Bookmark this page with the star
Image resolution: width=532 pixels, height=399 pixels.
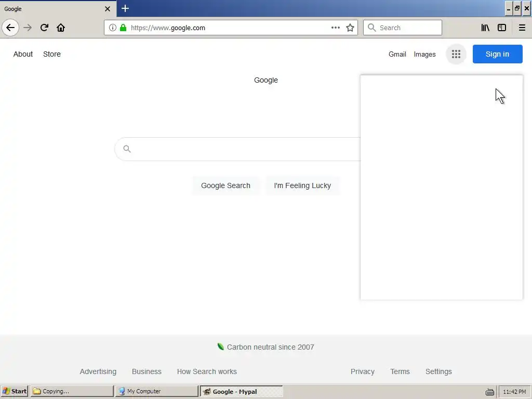pos(350,28)
